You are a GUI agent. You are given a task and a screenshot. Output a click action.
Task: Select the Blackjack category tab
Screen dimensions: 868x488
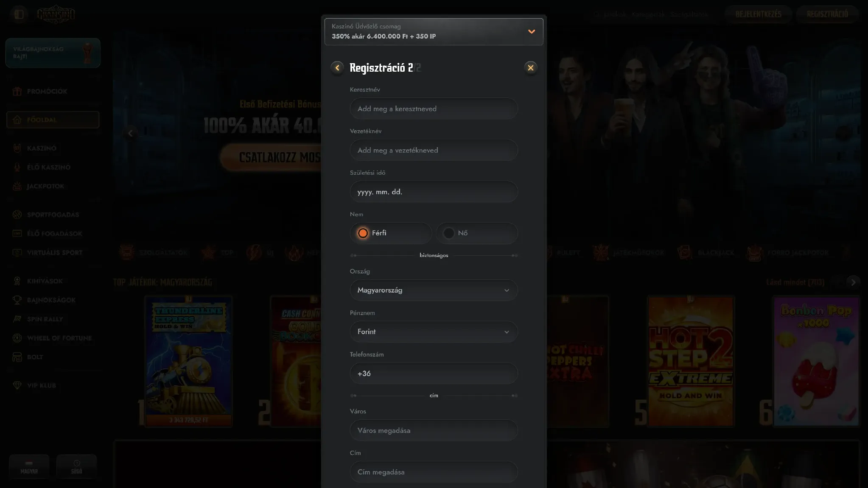pyautogui.click(x=706, y=253)
